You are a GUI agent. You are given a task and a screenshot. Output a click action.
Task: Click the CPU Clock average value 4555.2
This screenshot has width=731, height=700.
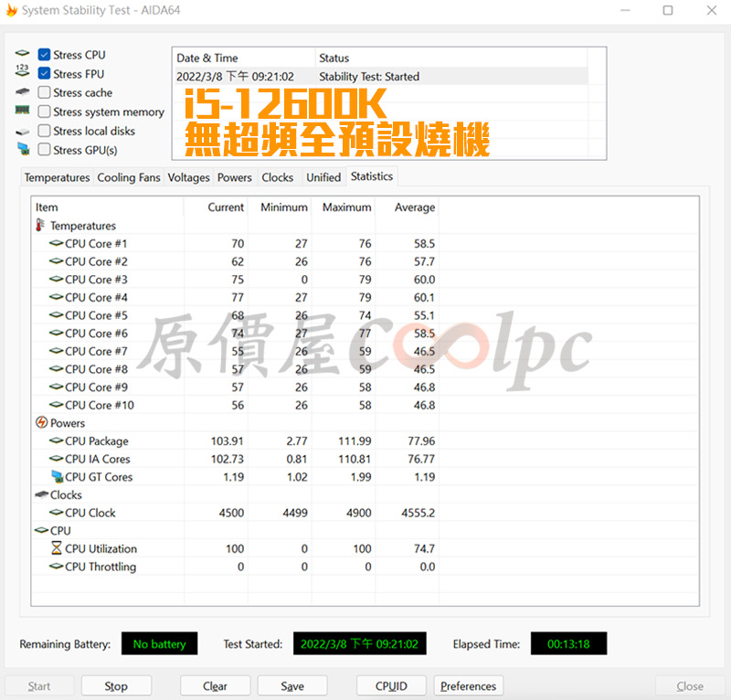(418, 513)
